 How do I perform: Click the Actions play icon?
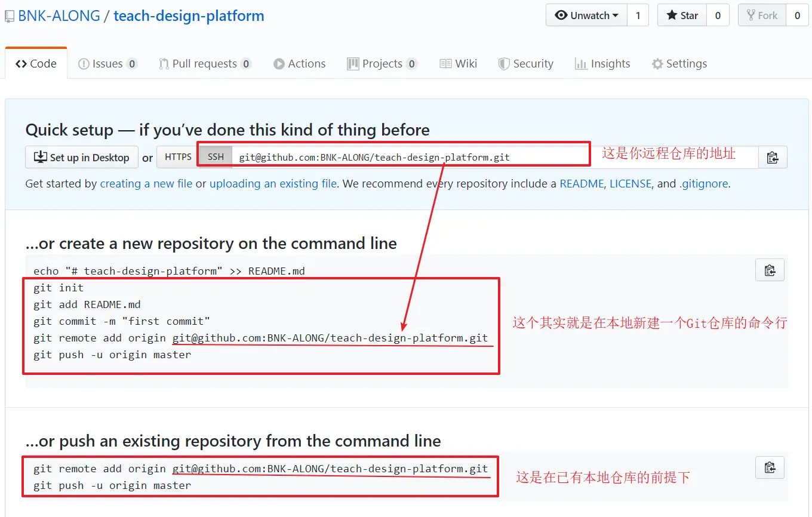[279, 64]
